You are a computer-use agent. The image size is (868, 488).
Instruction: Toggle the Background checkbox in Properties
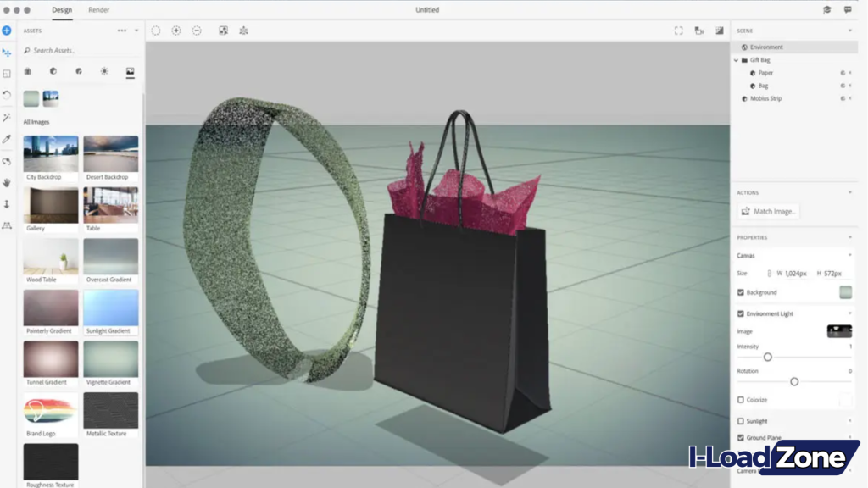coord(741,291)
